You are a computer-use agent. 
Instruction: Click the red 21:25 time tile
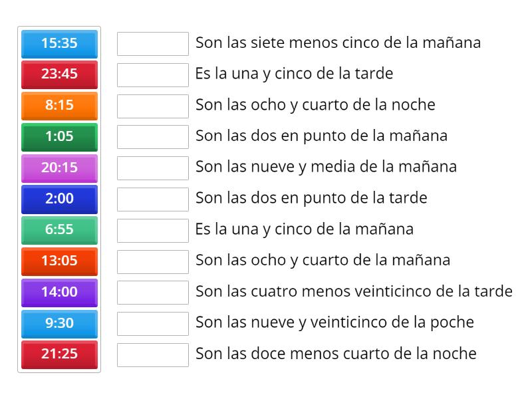click(59, 355)
